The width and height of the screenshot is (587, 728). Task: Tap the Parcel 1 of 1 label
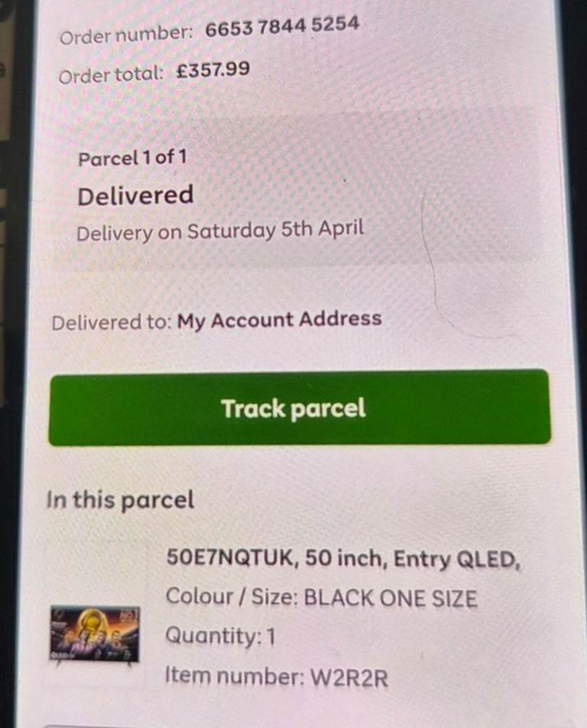click(x=132, y=158)
